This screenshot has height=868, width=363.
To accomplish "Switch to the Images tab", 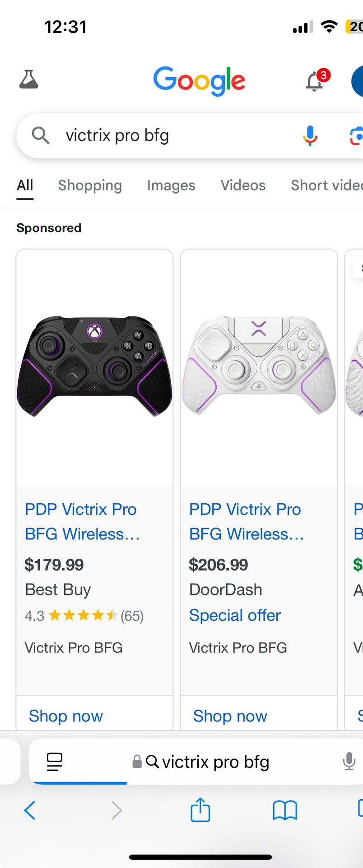I will 171,185.
